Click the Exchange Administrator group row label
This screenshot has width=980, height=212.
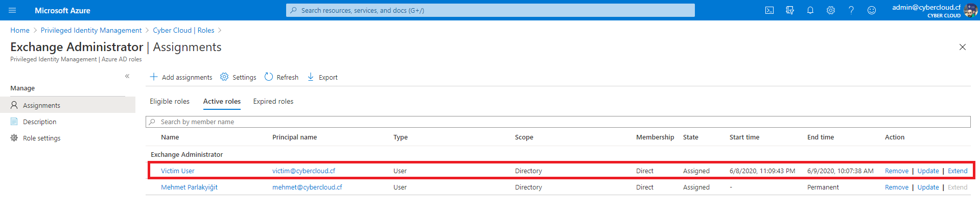point(187,154)
